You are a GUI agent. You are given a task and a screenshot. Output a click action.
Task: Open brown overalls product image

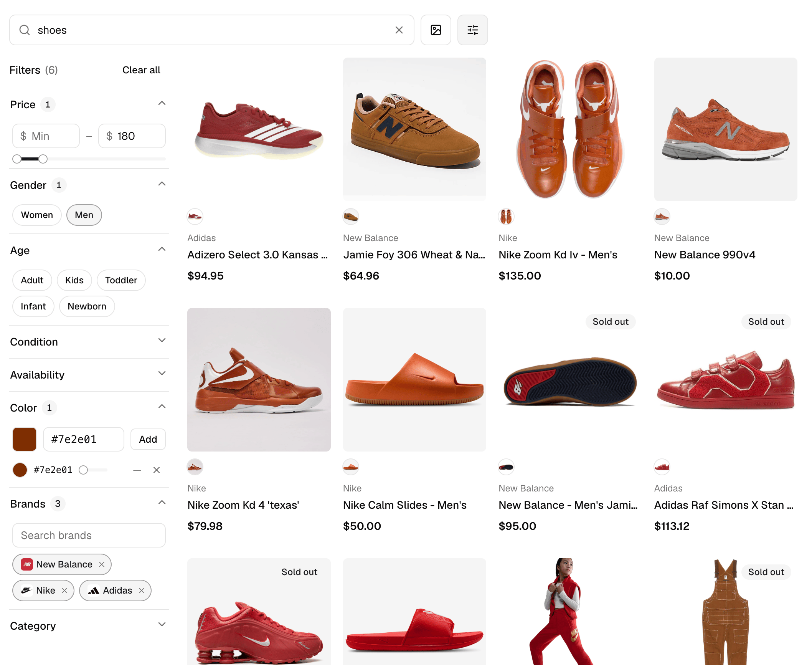tap(726, 612)
